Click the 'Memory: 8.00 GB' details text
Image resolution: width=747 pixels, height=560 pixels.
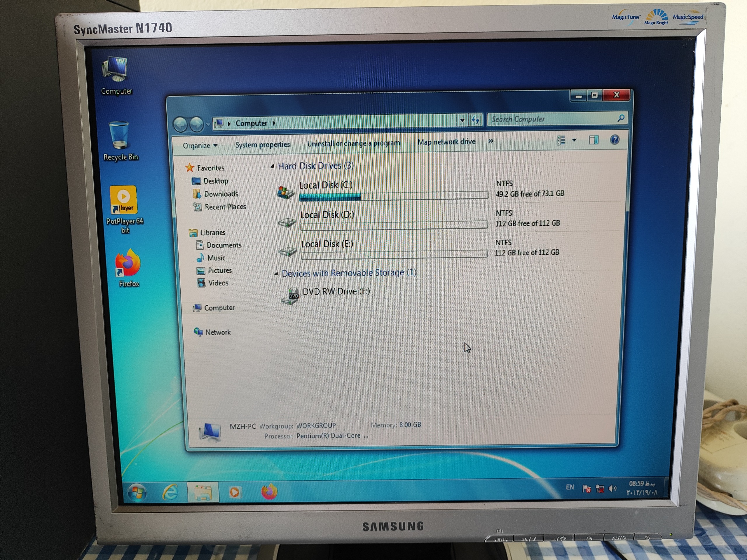(x=396, y=425)
